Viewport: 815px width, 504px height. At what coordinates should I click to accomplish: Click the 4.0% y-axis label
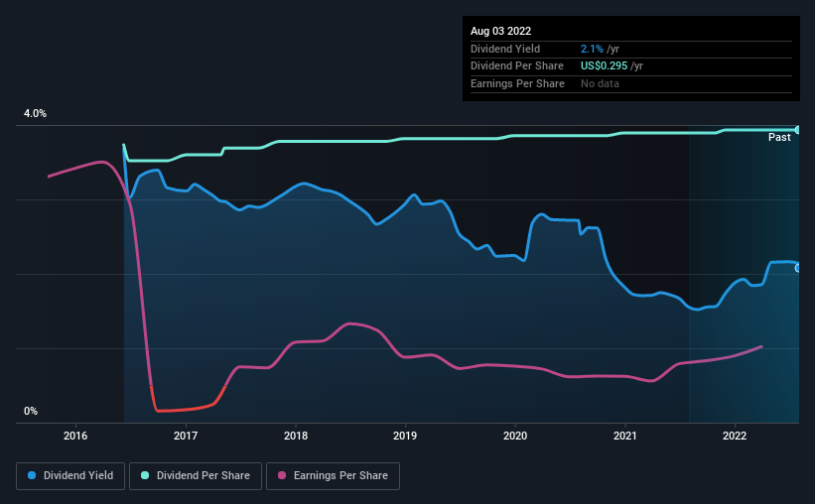pos(35,113)
